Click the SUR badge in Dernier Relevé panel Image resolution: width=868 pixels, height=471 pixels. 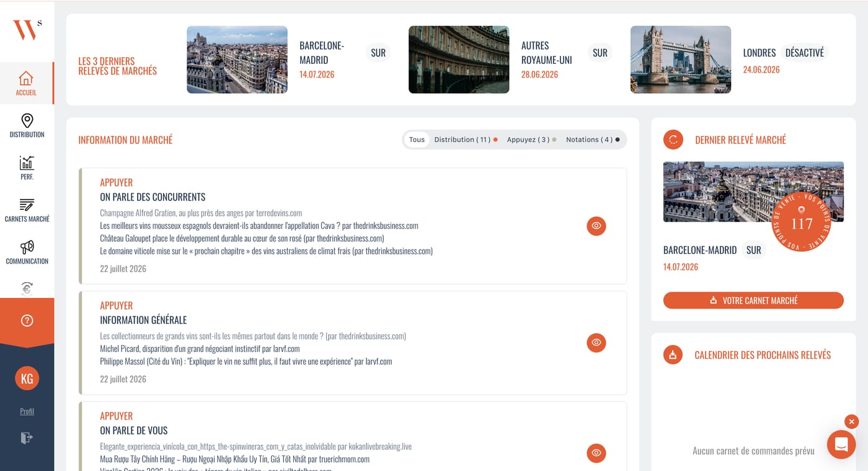pyautogui.click(x=753, y=250)
